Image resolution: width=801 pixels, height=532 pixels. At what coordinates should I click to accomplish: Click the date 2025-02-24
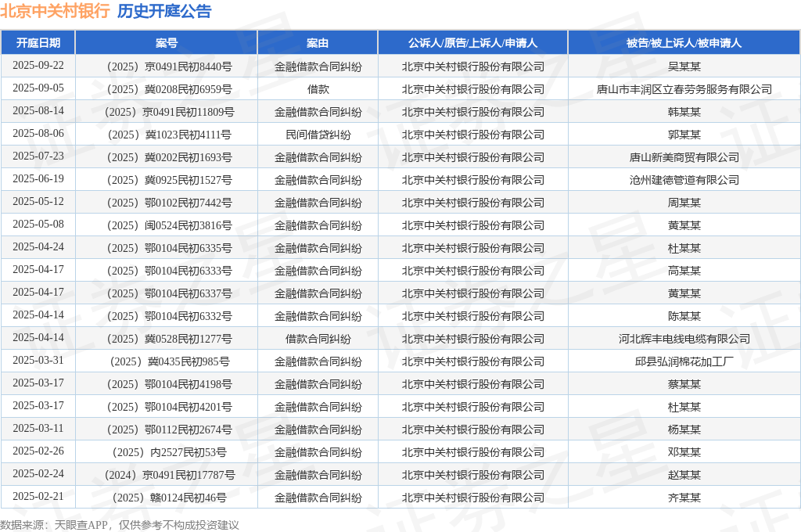click(38, 474)
